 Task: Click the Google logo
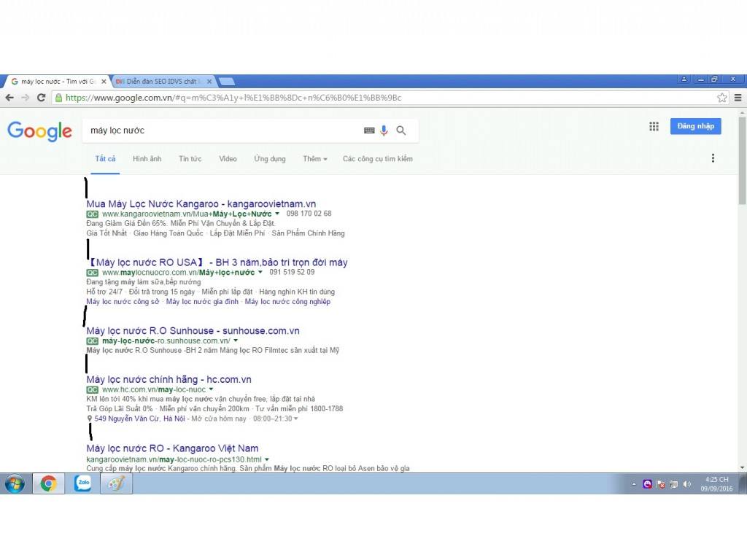coord(39,131)
